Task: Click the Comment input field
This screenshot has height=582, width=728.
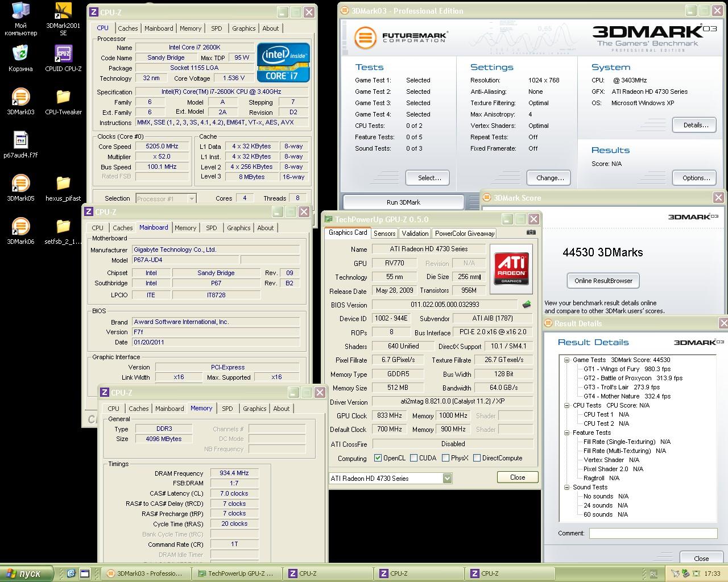Action: (x=653, y=533)
